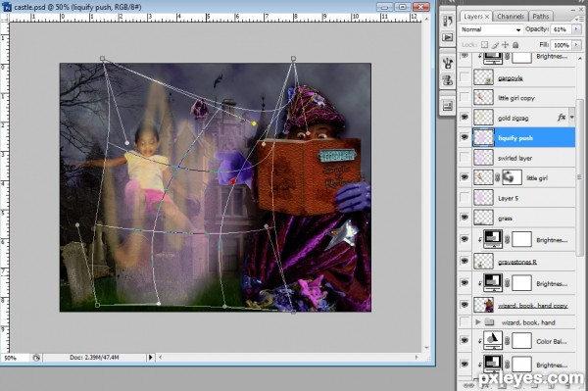
Task: Click the little girl layer mask thumbnail
Action: click(512, 177)
